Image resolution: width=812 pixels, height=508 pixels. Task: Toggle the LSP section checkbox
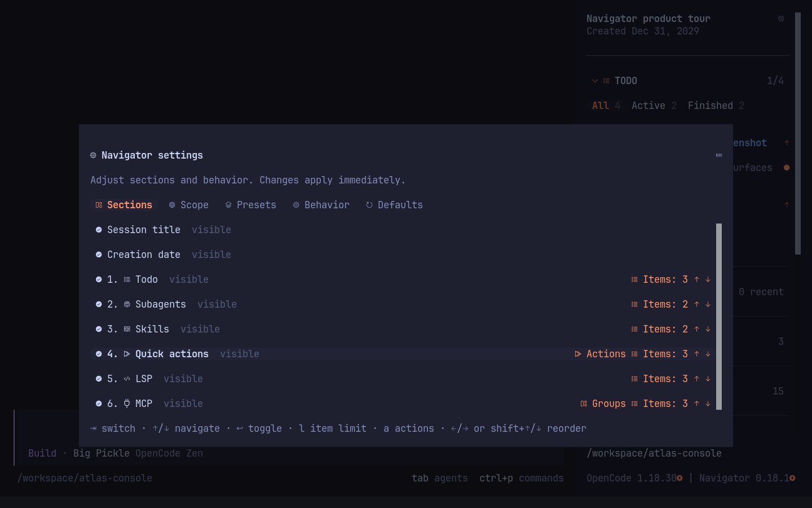(x=99, y=379)
